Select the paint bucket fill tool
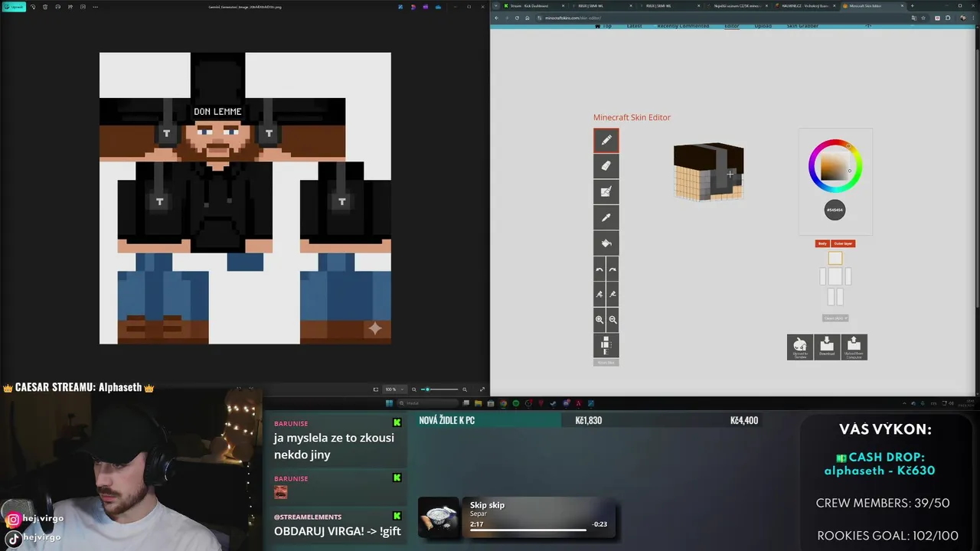980x551 pixels. coord(606,243)
